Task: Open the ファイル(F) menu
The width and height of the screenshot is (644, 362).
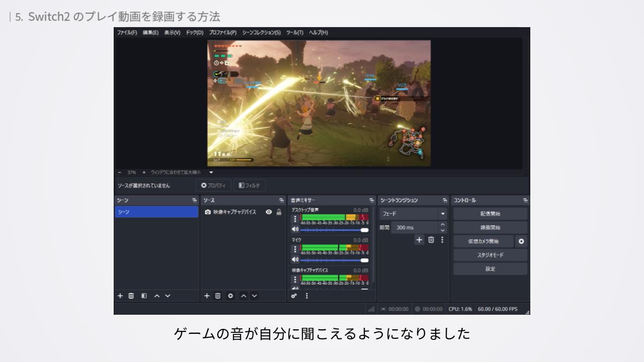Action: click(127, 33)
